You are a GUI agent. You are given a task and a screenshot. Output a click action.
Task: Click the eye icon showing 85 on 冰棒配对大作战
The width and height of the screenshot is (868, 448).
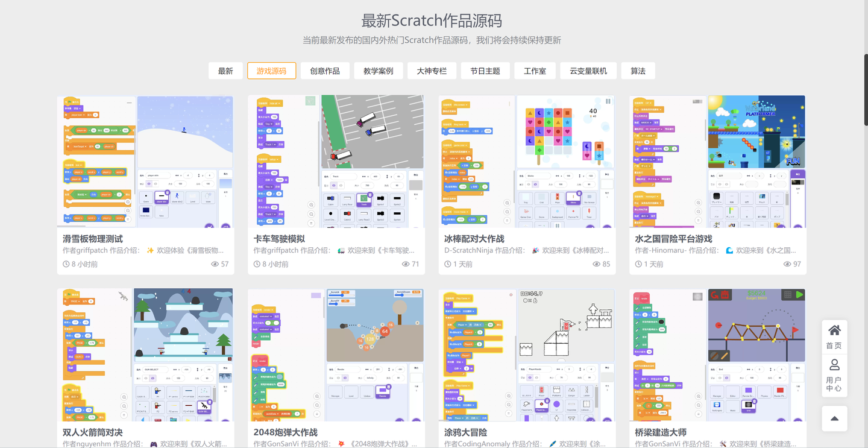click(597, 263)
